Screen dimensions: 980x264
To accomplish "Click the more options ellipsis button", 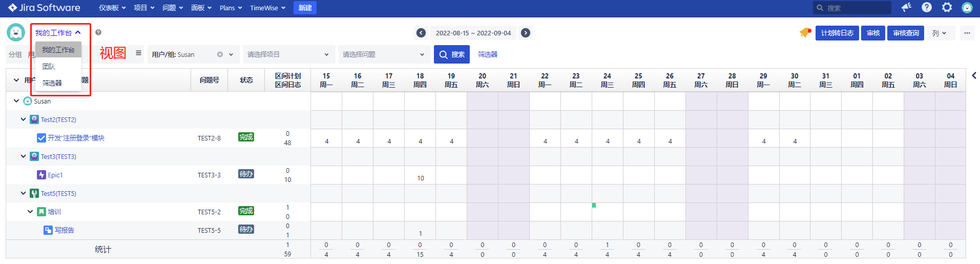I will [x=967, y=33].
